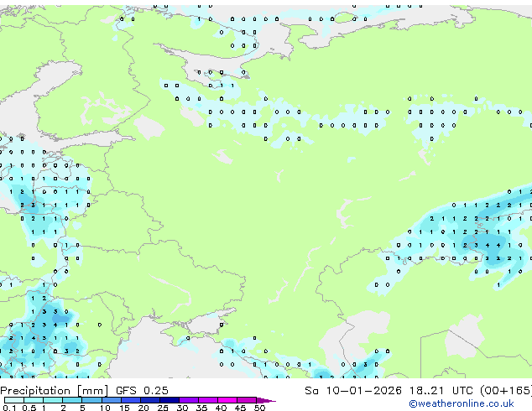Click the '40' legend scale label
Viewport: 532px width, 411px height.
[221, 408]
